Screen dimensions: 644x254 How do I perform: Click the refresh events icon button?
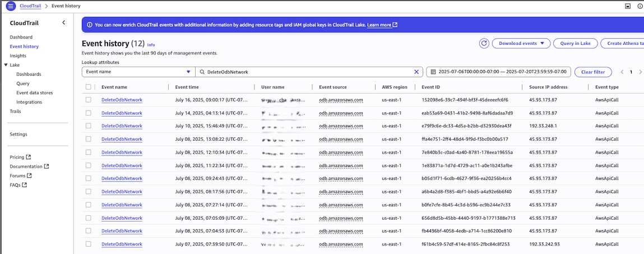coord(484,44)
